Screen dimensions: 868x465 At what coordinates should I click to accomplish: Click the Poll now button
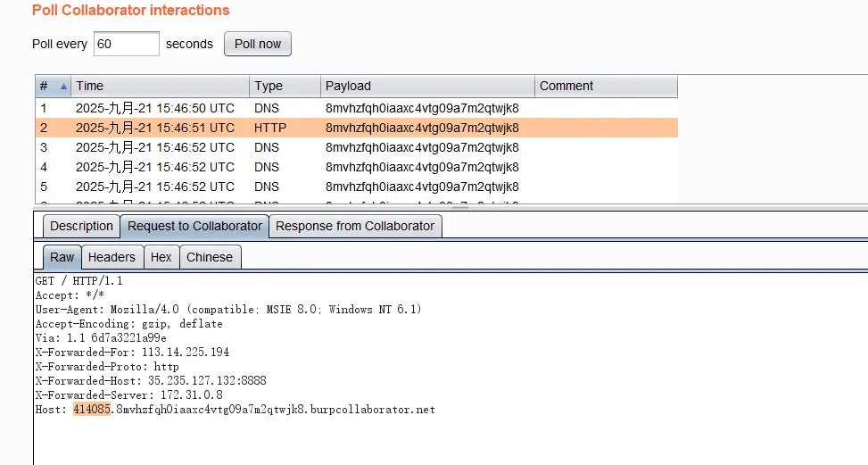coord(257,44)
